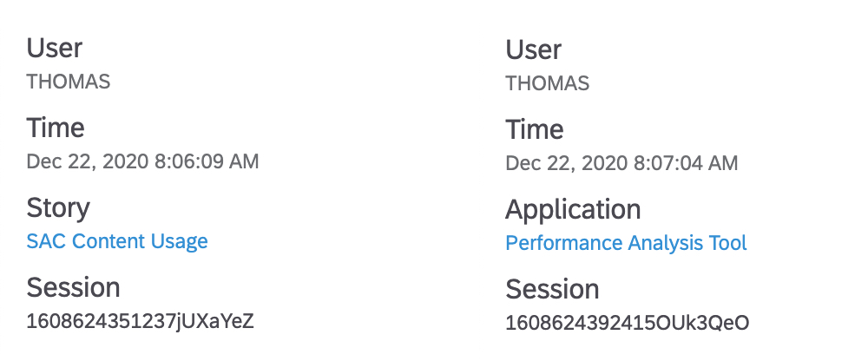Click the 8:06:09 AM clock time
This screenshot has height=361, width=868.
coord(207,161)
